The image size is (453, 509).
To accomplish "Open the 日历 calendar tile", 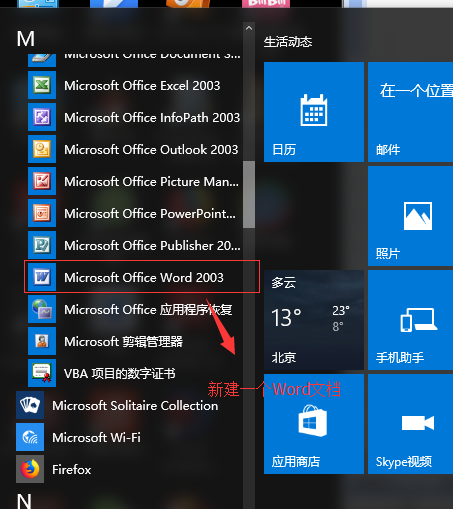I will coord(314,112).
